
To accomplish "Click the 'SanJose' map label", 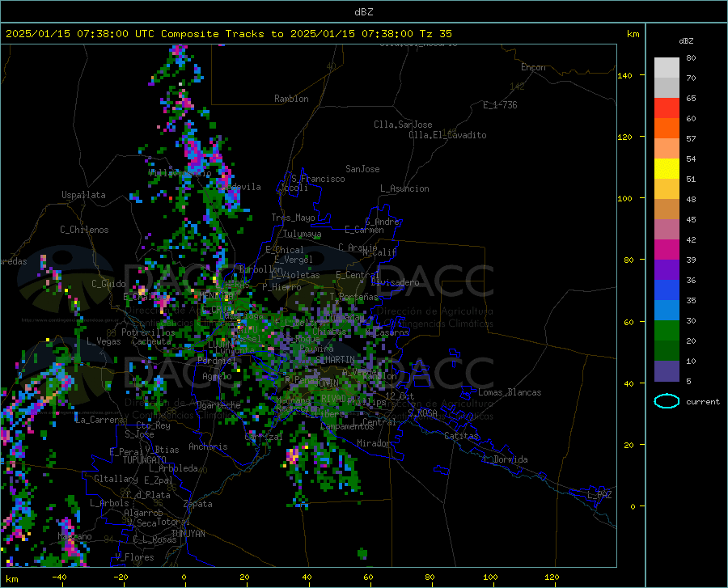I will tap(362, 169).
